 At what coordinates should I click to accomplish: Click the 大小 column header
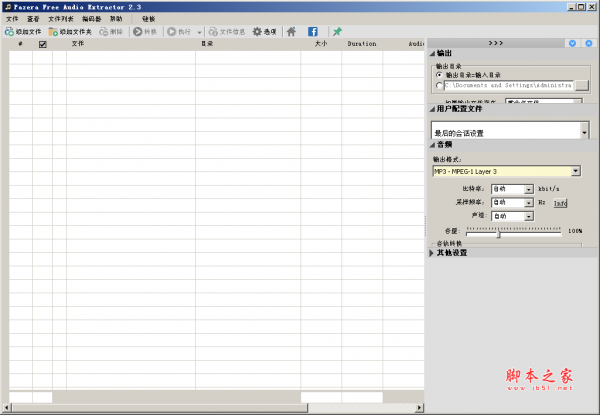321,44
